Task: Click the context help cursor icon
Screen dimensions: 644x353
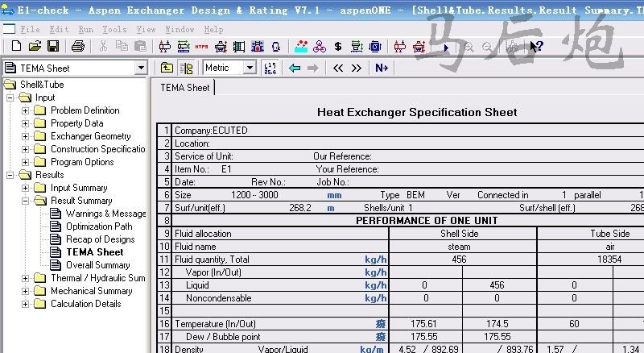Action: pyautogui.click(x=536, y=47)
